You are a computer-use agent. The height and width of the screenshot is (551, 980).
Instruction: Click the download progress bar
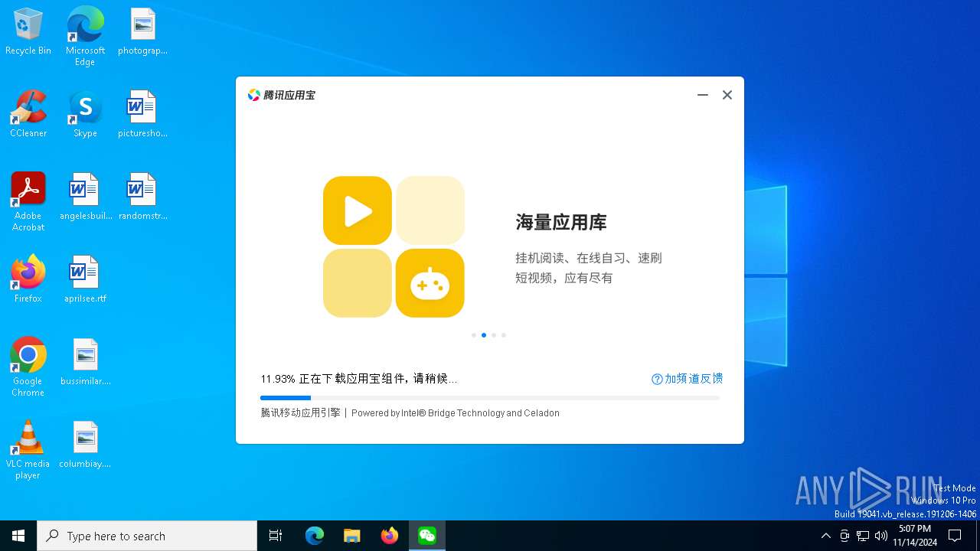tap(490, 398)
